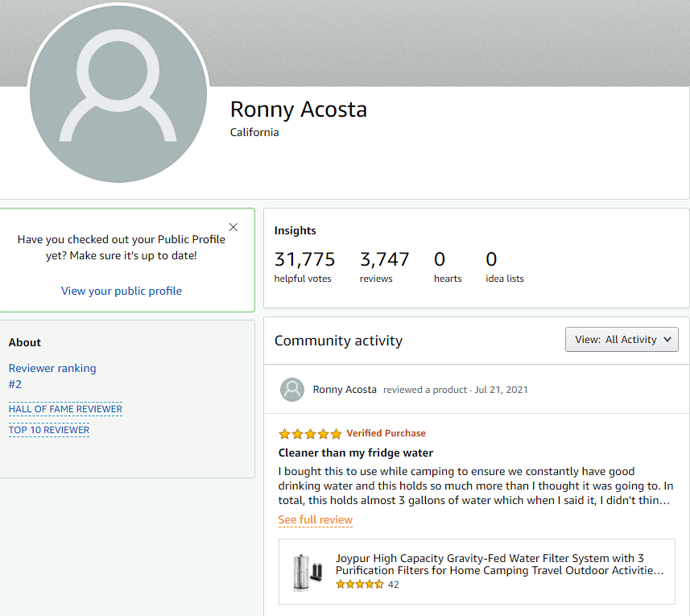Click the large profile avatar picture

pos(118,93)
